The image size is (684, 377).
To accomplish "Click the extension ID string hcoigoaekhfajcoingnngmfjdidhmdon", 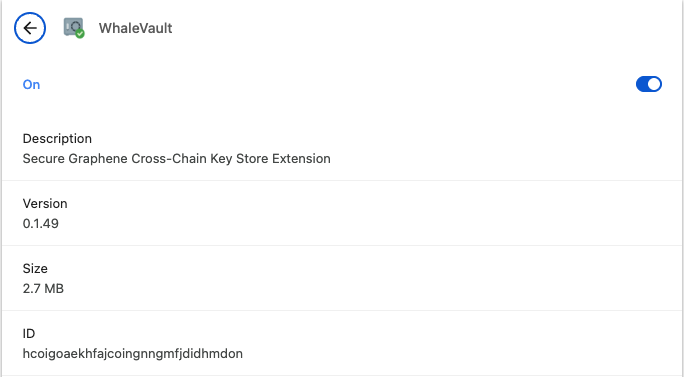I will [x=133, y=353].
